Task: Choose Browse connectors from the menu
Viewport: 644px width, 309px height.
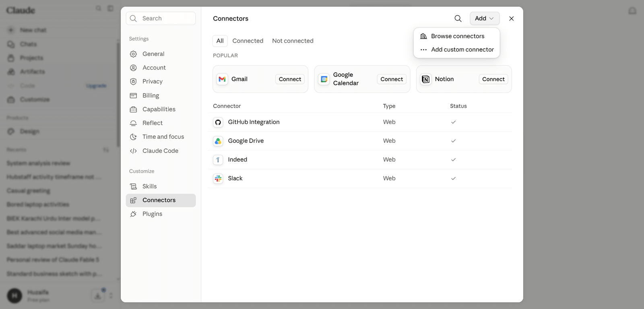Action: pos(456,36)
